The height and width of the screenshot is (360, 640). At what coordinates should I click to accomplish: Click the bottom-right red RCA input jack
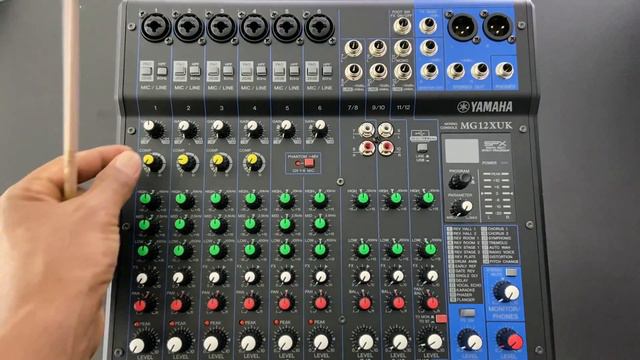[x=385, y=147]
